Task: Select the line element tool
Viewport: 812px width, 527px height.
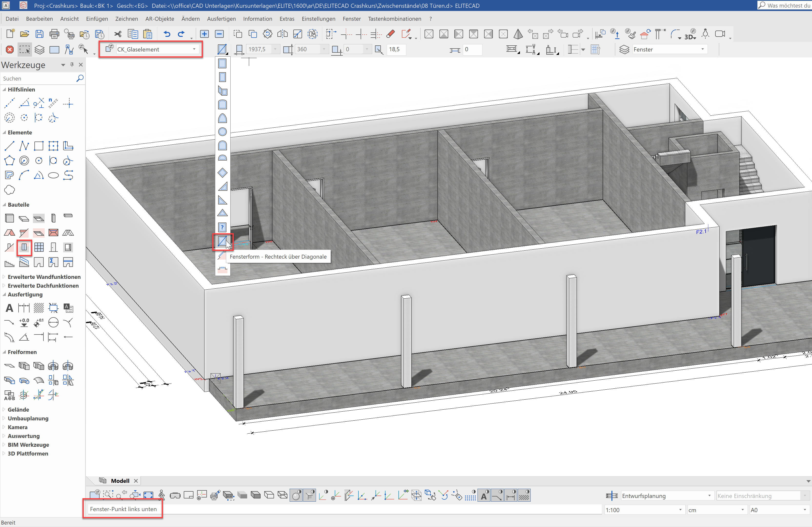Action: [x=10, y=146]
